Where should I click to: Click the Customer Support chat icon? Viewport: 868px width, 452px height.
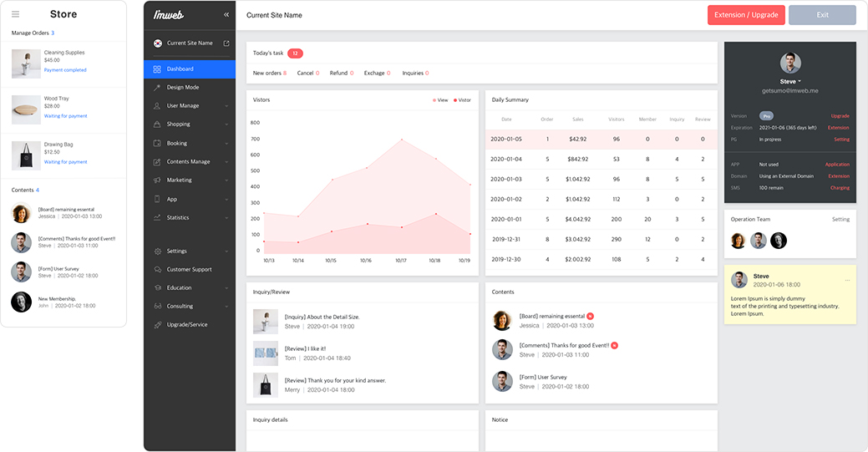157,270
